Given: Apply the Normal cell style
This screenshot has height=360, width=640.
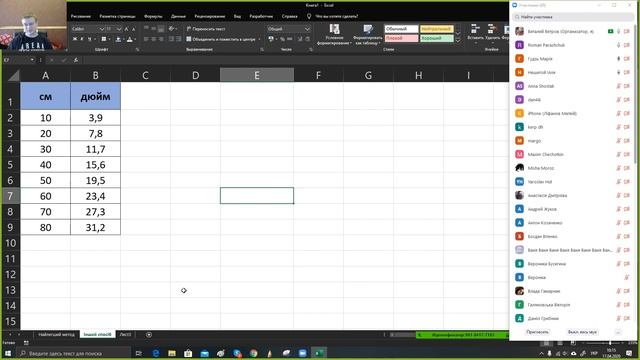Looking at the screenshot, I should click(401, 29).
